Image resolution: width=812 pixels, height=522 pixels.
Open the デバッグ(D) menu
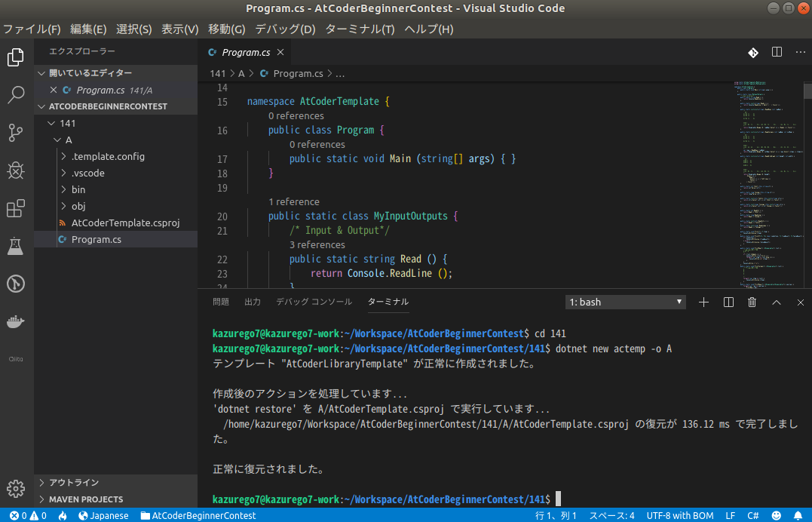click(285, 29)
